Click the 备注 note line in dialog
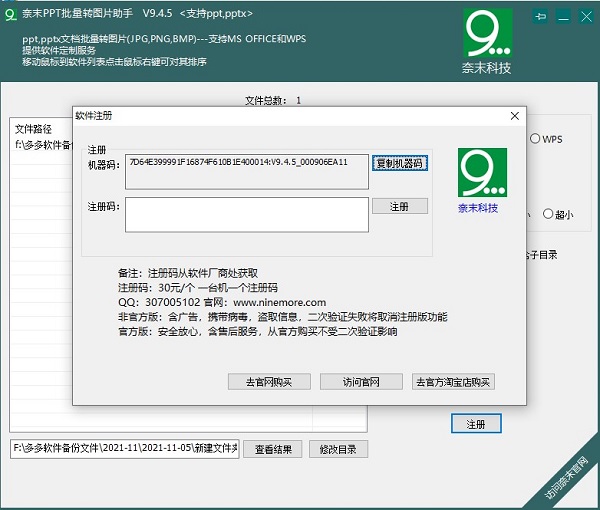 188,273
